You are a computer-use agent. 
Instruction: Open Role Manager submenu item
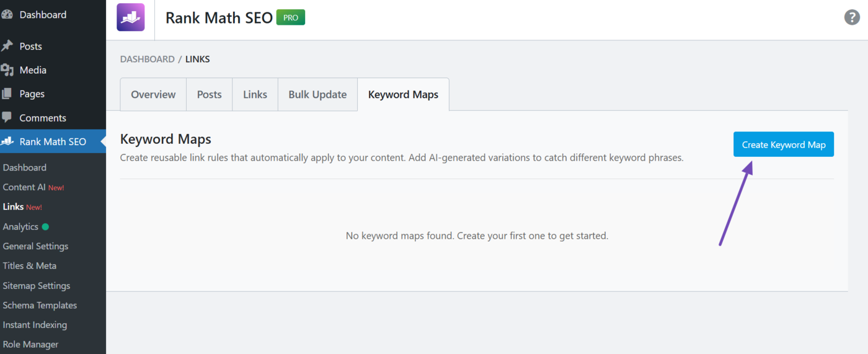click(30, 344)
